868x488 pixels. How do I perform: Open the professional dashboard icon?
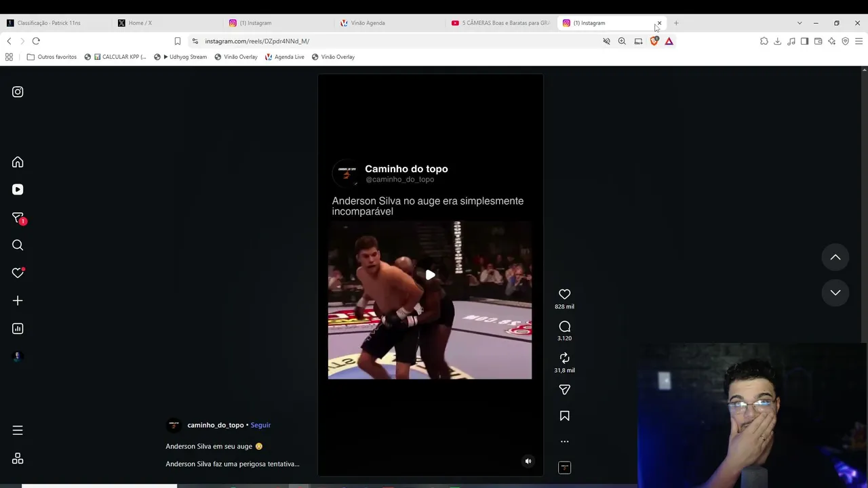[x=18, y=329]
